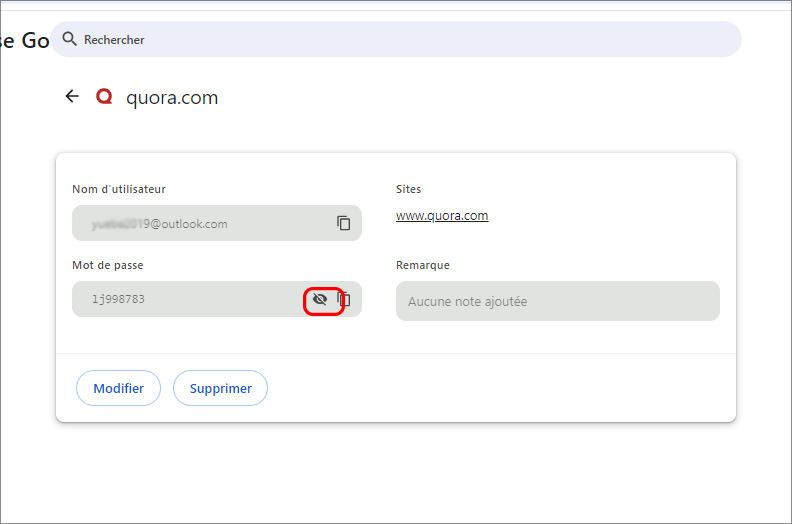Copy the username with the copy icon

(344, 223)
